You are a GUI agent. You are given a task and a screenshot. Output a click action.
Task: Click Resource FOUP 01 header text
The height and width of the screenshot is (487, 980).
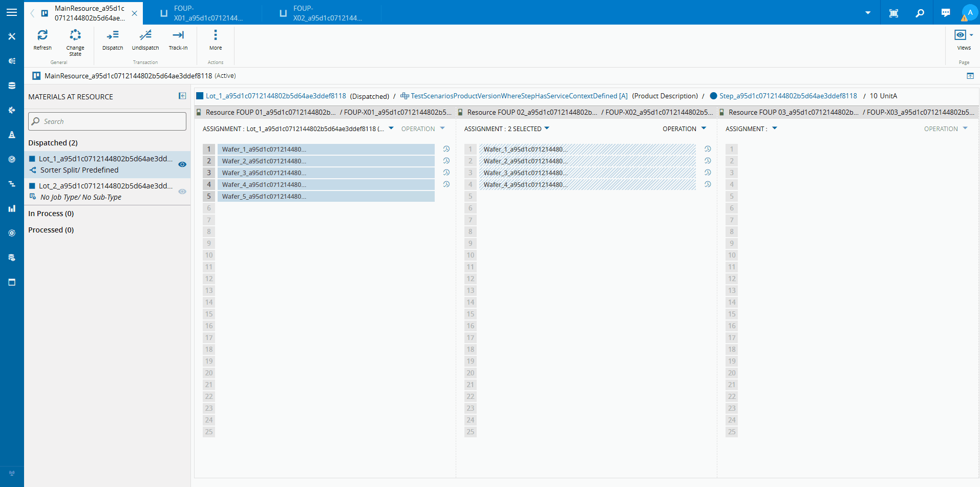pos(270,112)
